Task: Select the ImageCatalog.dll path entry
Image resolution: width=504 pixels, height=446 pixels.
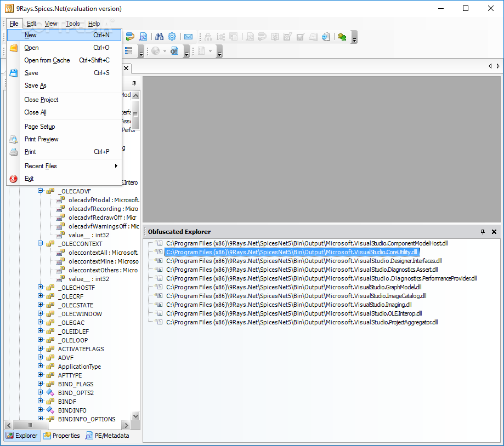Action: click(296, 296)
